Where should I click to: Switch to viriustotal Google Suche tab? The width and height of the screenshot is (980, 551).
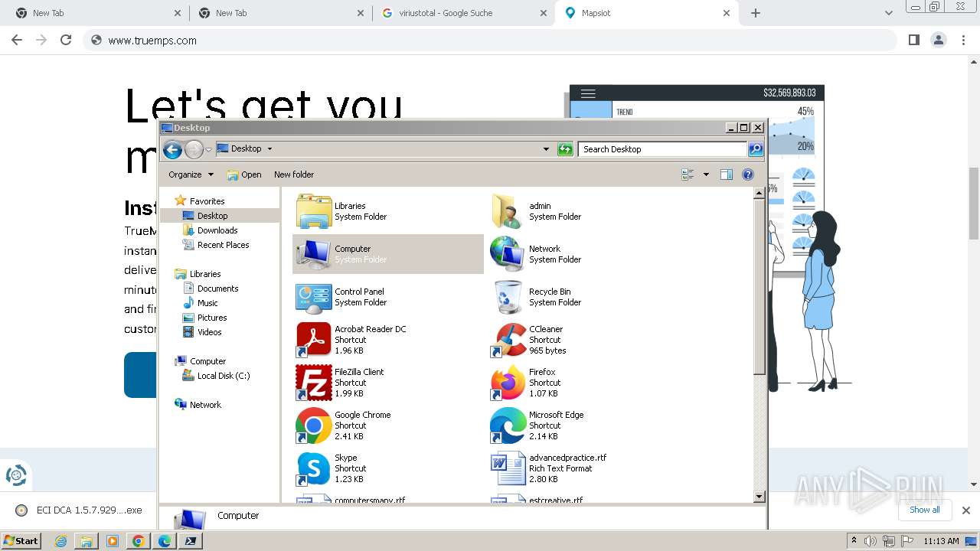point(463,13)
